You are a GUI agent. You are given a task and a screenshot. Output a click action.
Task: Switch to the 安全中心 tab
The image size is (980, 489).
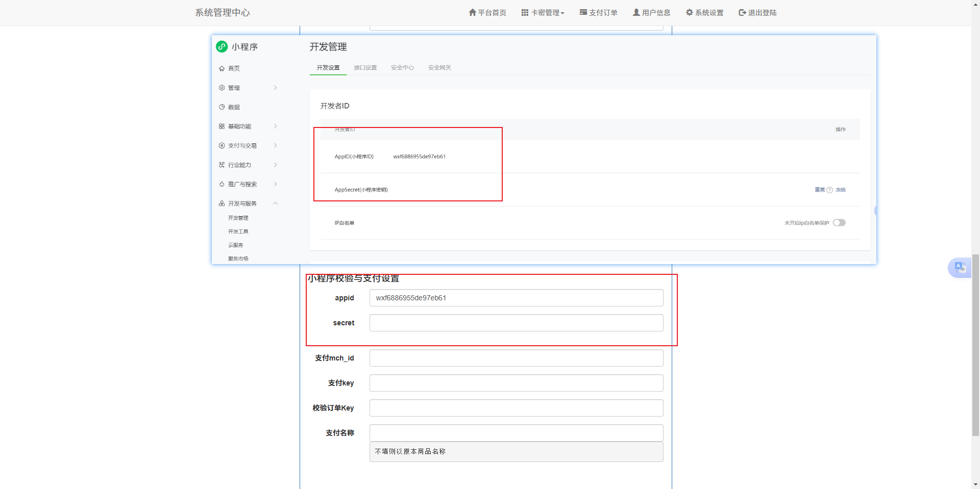pos(402,67)
